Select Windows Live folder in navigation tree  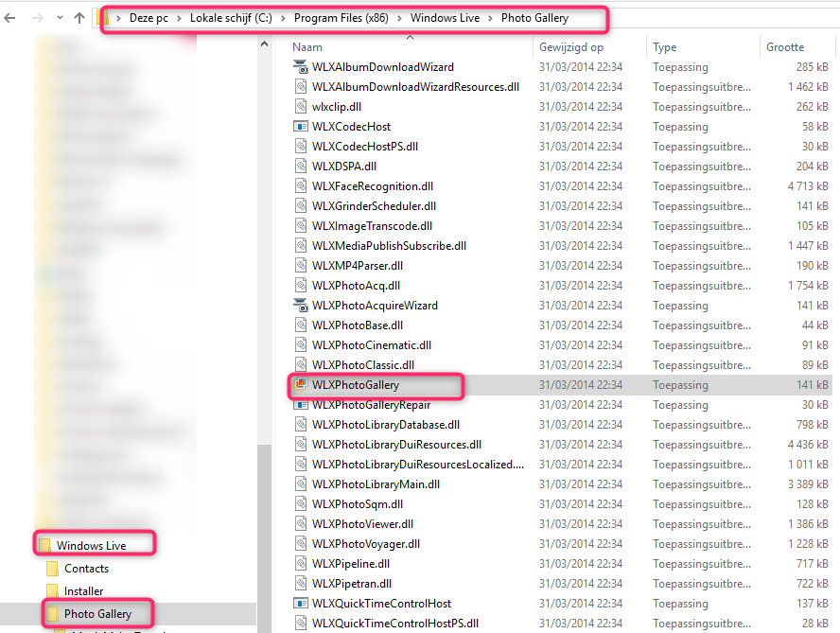pos(91,545)
